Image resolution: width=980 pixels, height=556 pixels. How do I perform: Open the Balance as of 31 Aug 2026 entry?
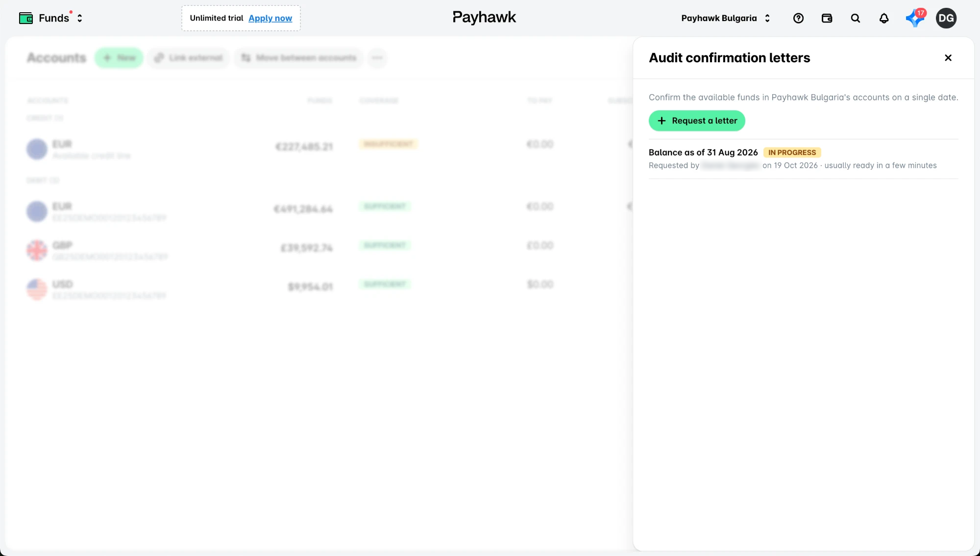[803, 159]
